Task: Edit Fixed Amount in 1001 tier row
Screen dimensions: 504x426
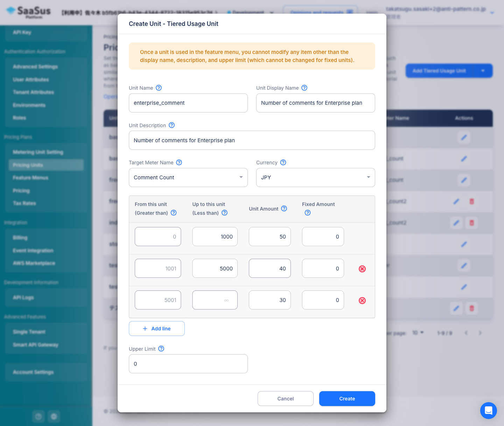Action: [x=323, y=269]
